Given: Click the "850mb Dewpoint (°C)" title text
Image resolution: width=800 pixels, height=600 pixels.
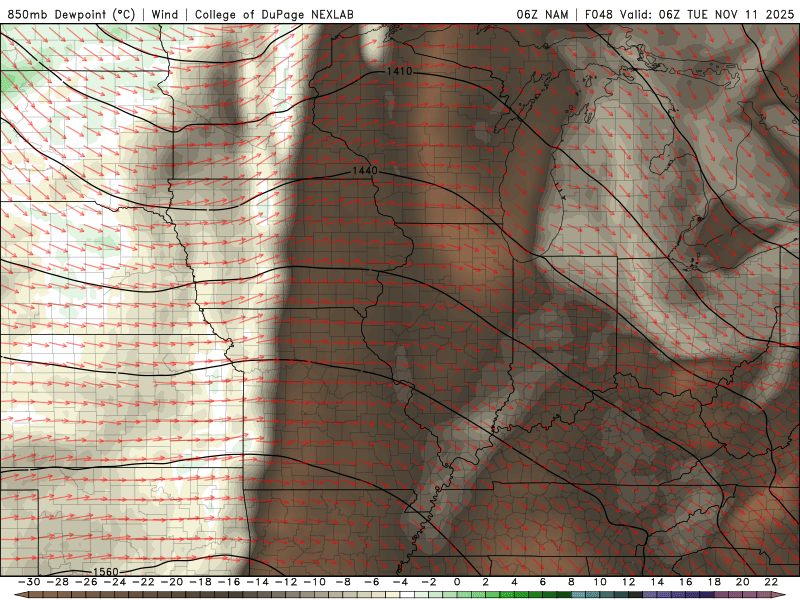Looking at the screenshot, I should click(x=71, y=14).
